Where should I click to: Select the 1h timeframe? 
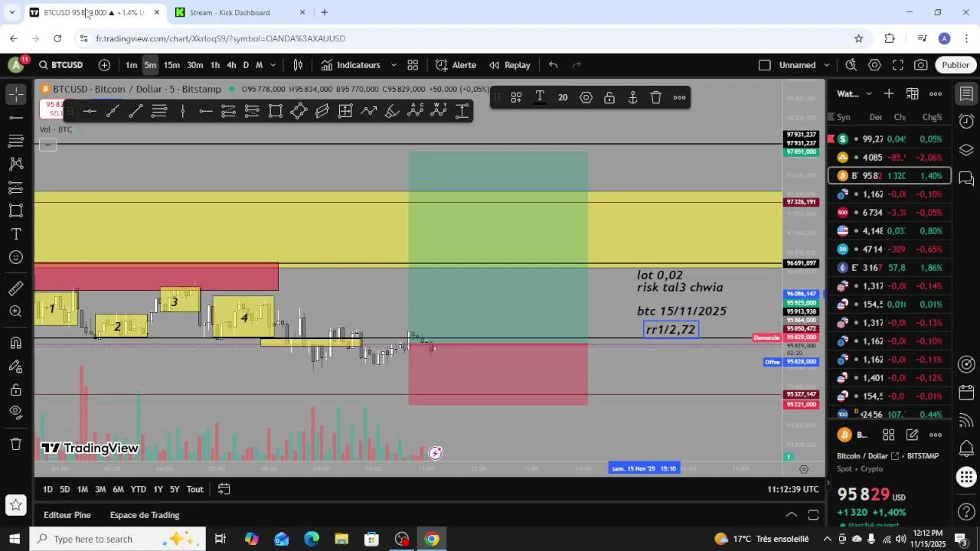click(x=215, y=65)
